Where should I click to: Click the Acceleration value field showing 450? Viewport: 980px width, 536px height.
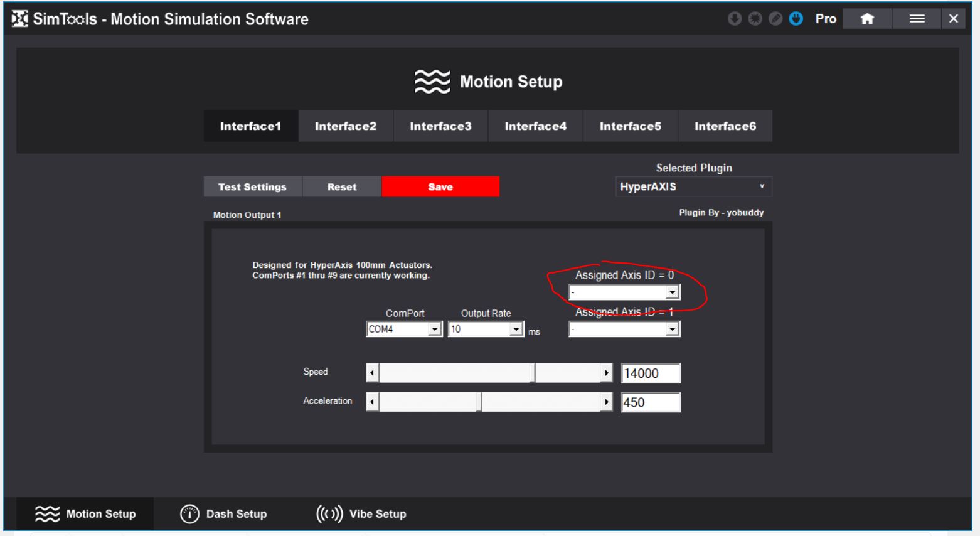[x=651, y=402]
